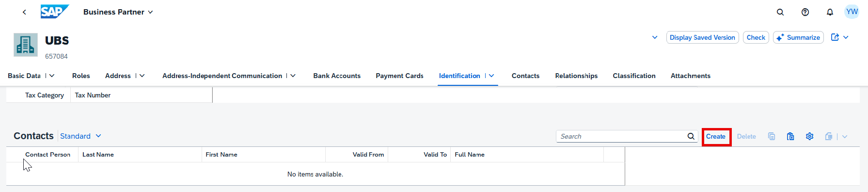868x192 pixels.
Task: Click the back navigation arrow
Action: (x=24, y=12)
